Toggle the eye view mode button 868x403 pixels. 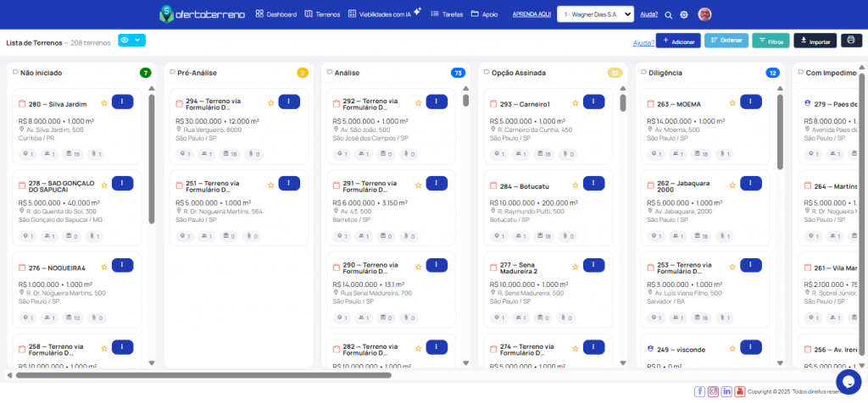(125, 41)
